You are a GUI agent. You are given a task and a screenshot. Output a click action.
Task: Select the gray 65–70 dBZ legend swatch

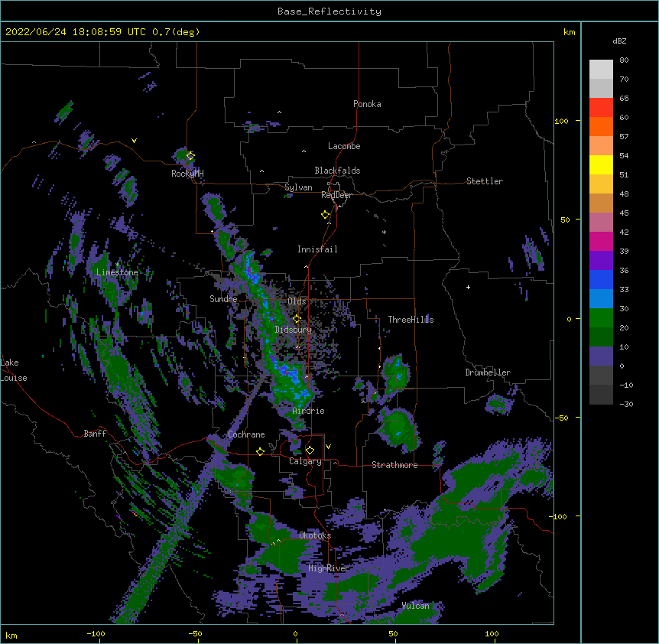pos(601,88)
